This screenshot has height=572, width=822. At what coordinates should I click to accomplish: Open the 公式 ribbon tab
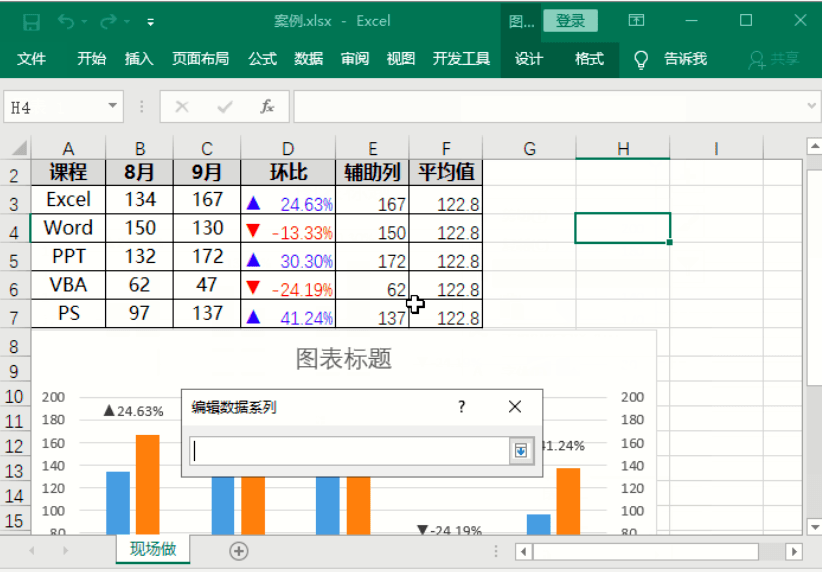[x=262, y=60]
